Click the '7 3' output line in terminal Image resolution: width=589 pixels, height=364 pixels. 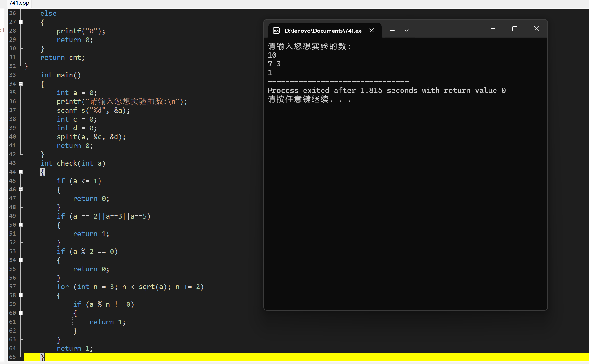pyautogui.click(x=274, y=64)
